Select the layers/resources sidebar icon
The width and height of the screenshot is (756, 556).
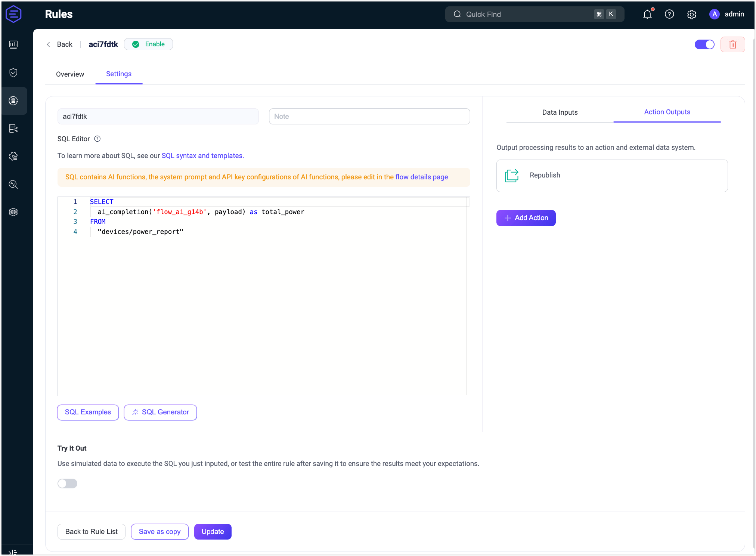[13, 212]
